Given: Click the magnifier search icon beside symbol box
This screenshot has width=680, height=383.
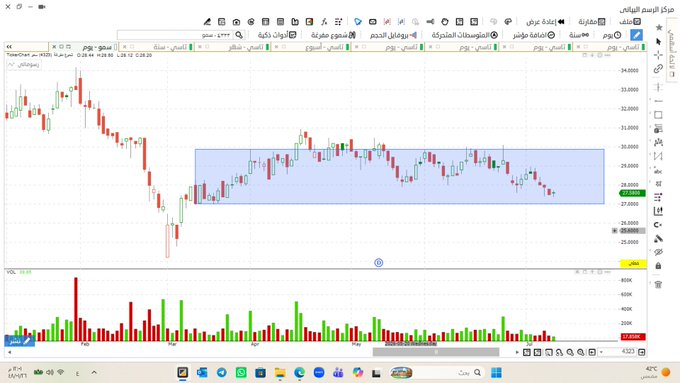Looking at the screenshot, I should pos(239,35).
